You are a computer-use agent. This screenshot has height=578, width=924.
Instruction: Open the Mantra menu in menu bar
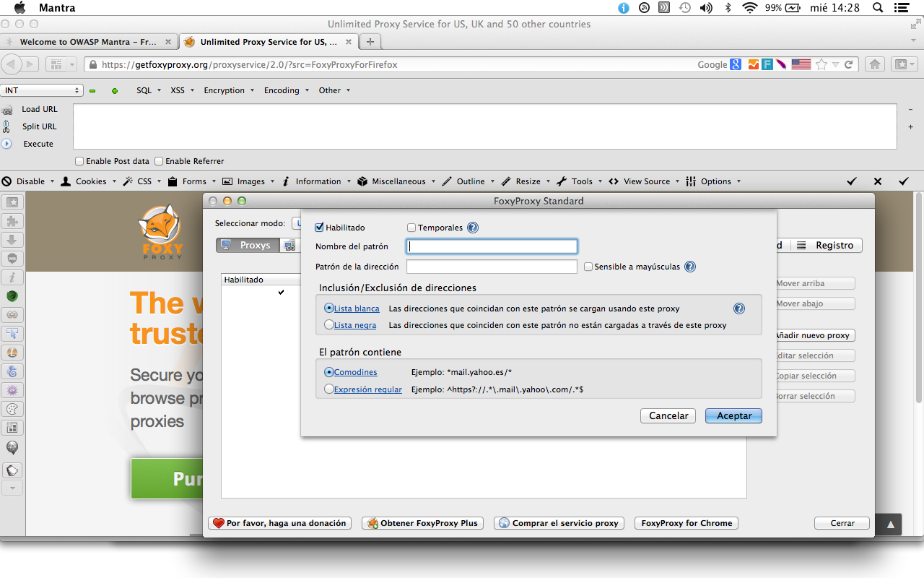tap(57, 8)
